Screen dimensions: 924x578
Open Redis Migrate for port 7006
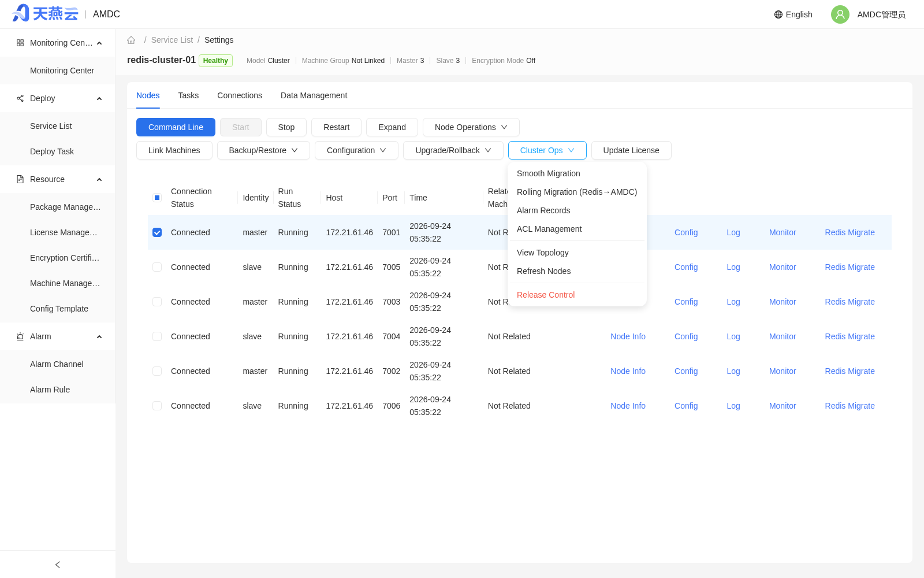click(850, 406)
